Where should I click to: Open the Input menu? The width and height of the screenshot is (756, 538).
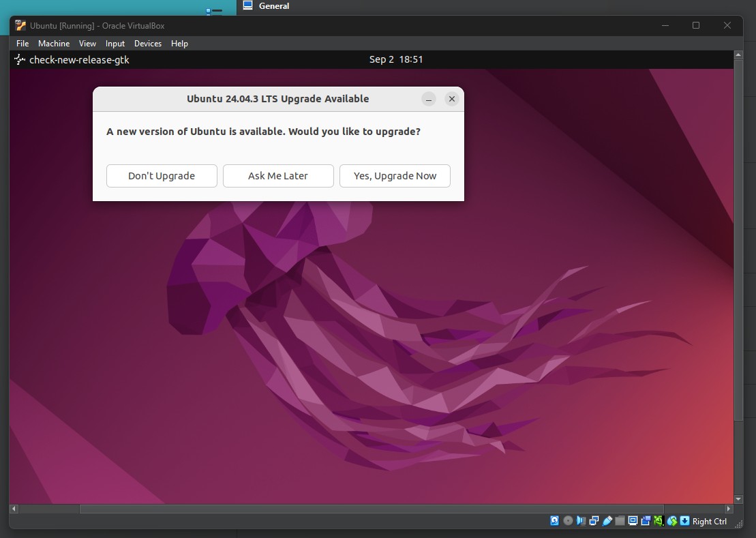[115, 43]
